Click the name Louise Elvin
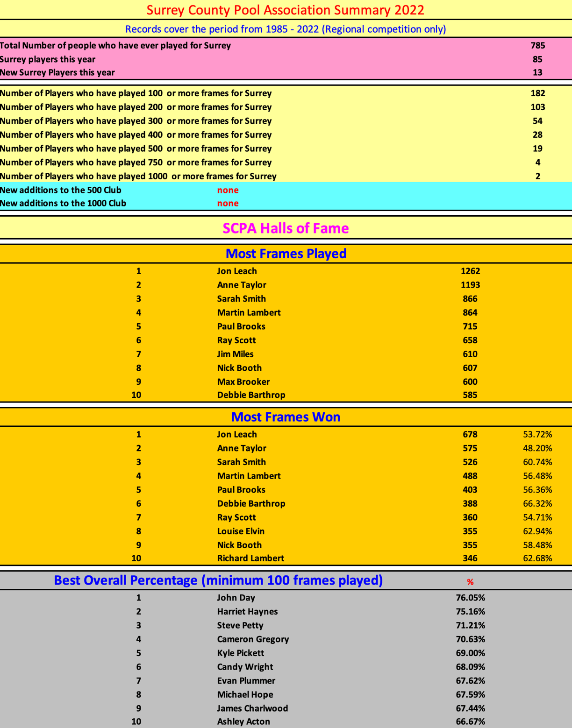 click(241, 531)
